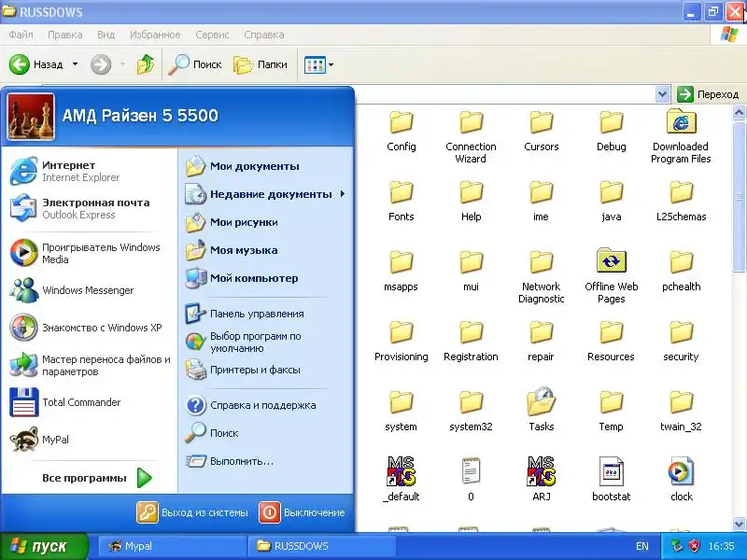
Task: Open the Назад history dropdown arrow
Action: tap(76, 64)
